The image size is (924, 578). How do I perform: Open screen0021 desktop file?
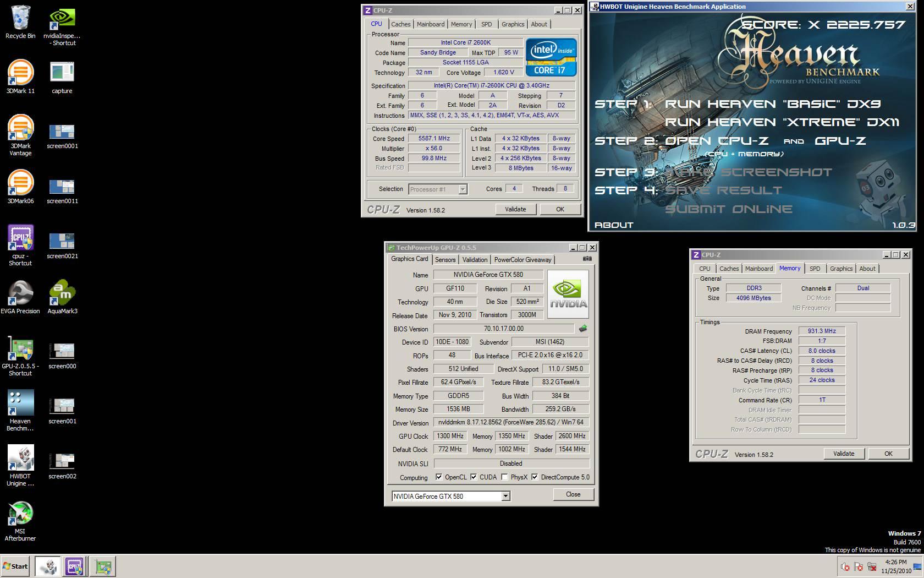coord(62,246)
